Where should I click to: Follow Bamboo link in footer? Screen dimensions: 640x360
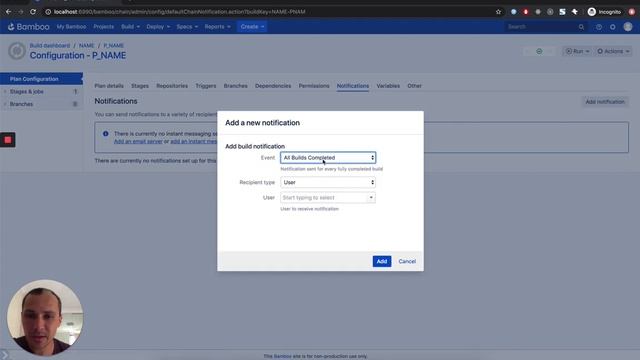click(x=282, y=356)
